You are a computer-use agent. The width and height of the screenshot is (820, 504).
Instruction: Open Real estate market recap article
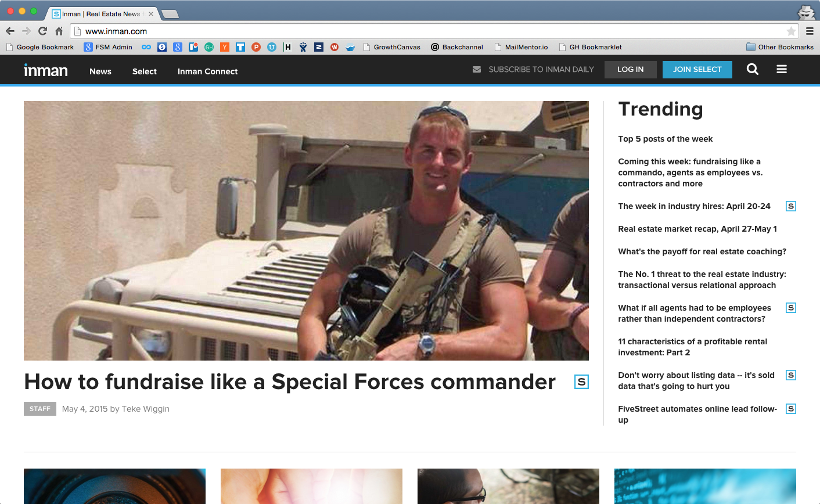pyautogui.click(x=697, y=229)
